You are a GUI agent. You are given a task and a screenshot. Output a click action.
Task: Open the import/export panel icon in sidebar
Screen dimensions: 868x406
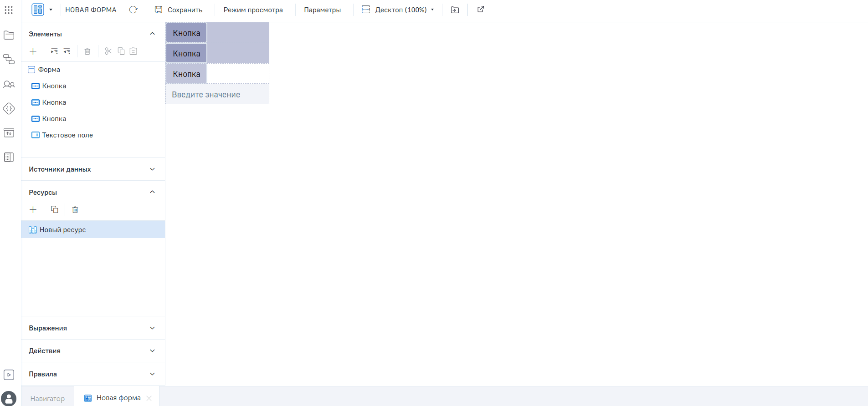(9, 133)
